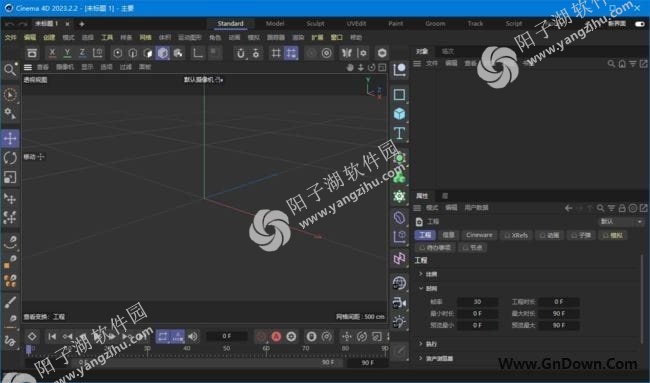Toggle the new-layout switch top right
The image size is (650, 383).
click(640, 24)
